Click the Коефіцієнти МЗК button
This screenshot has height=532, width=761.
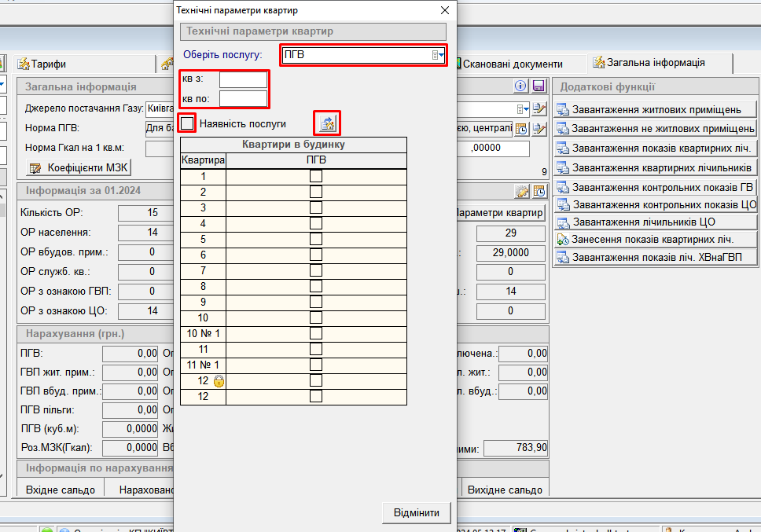pos(78,167)
